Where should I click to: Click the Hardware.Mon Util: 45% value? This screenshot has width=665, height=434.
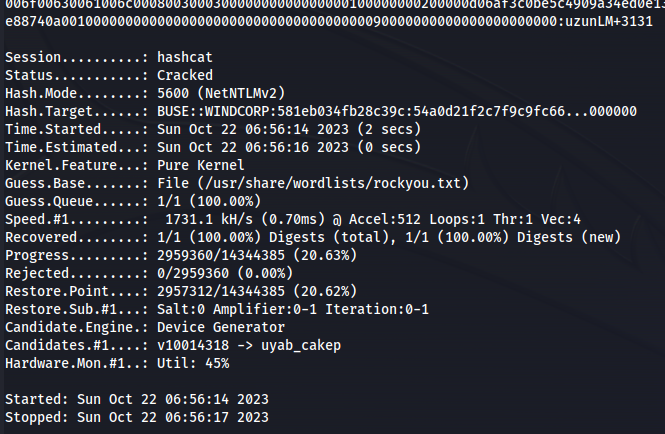coord(193,363)
